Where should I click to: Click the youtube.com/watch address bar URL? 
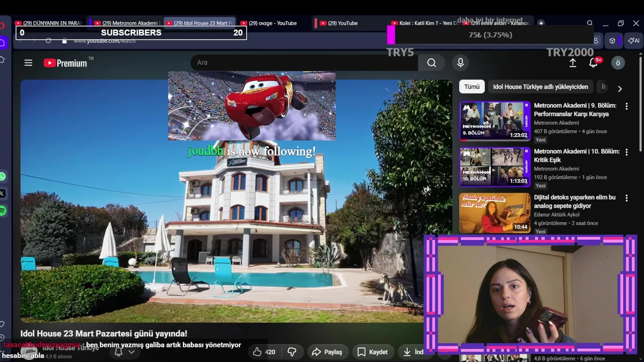(x=105, y=41)
